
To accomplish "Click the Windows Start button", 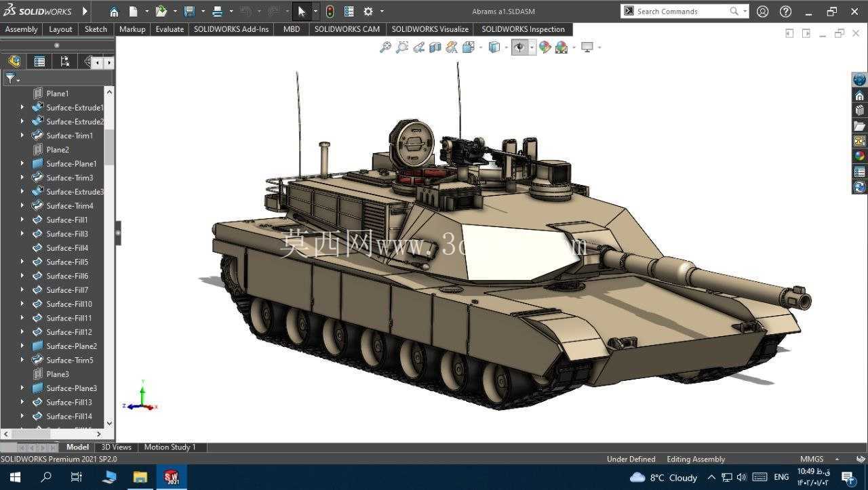I will pos(14,477).
